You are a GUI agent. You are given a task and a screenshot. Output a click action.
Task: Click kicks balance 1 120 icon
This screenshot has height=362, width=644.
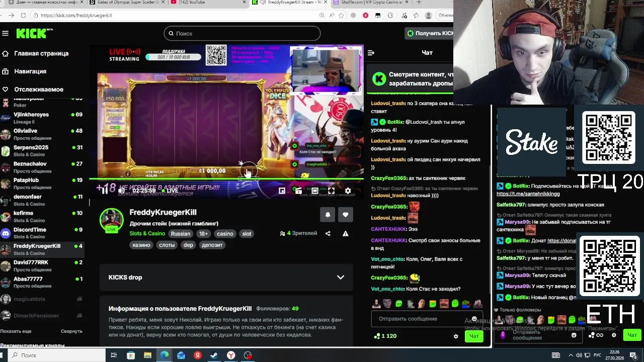[376, 336]
